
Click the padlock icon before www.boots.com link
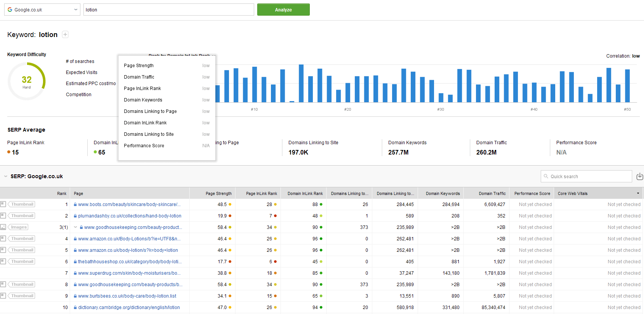point(75,205)
